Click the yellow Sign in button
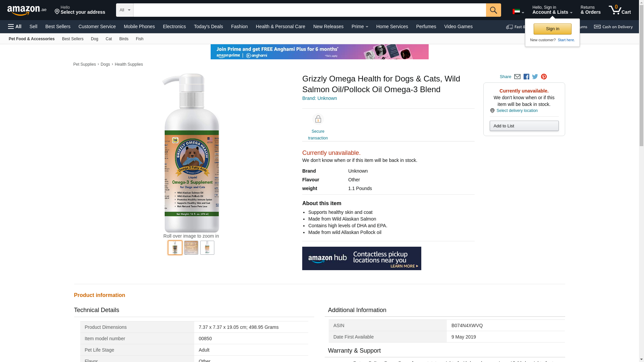 pyautogui.click(x=552, y=29)
